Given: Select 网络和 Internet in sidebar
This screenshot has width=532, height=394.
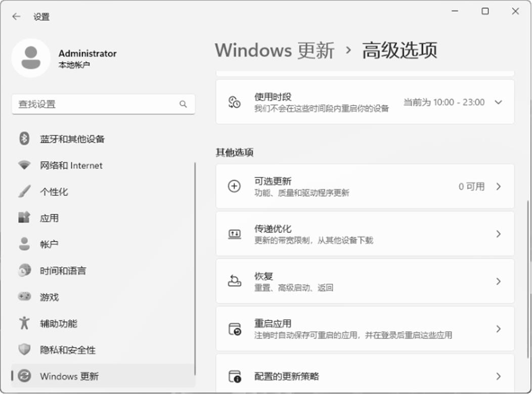Looking at the screenshot, I should point(71,165).
